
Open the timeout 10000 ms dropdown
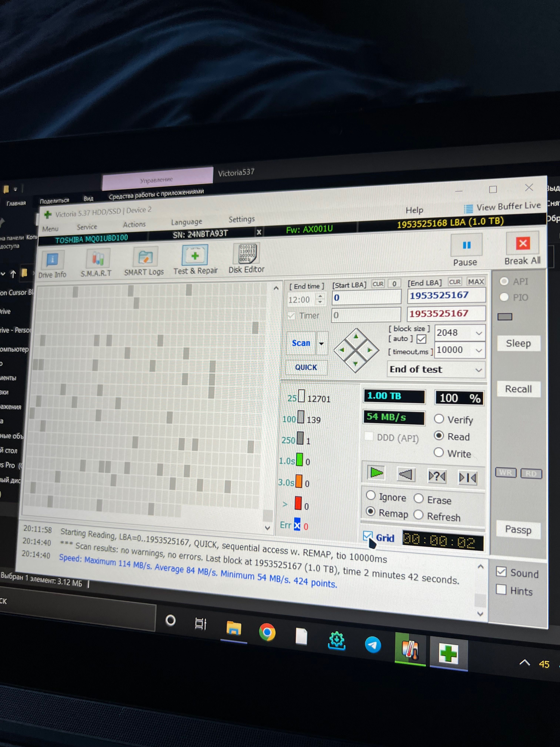pyautogui.click(x=478, y=351)
